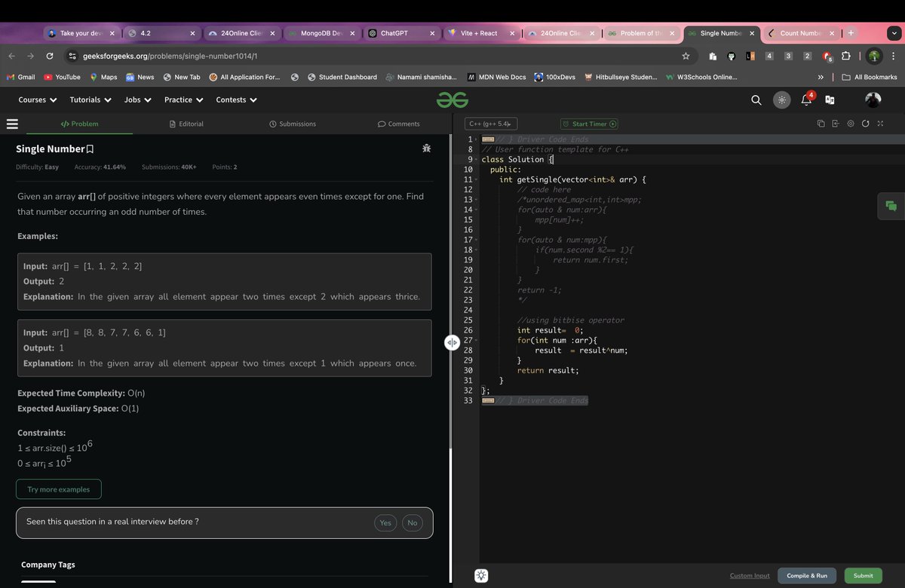This screenshot has width=905, height=588.
Task: Open W3Schools Online bookmark
Action: click(701, 77)
